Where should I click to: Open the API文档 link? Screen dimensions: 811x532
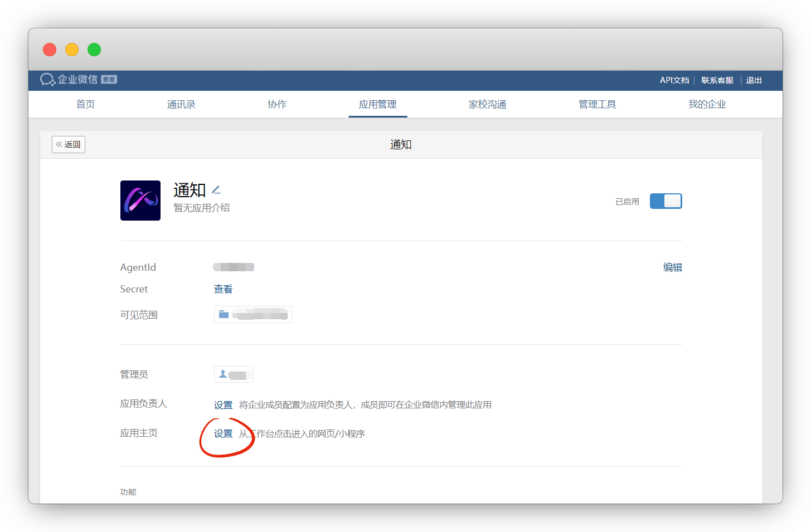[x=674, y=80]
